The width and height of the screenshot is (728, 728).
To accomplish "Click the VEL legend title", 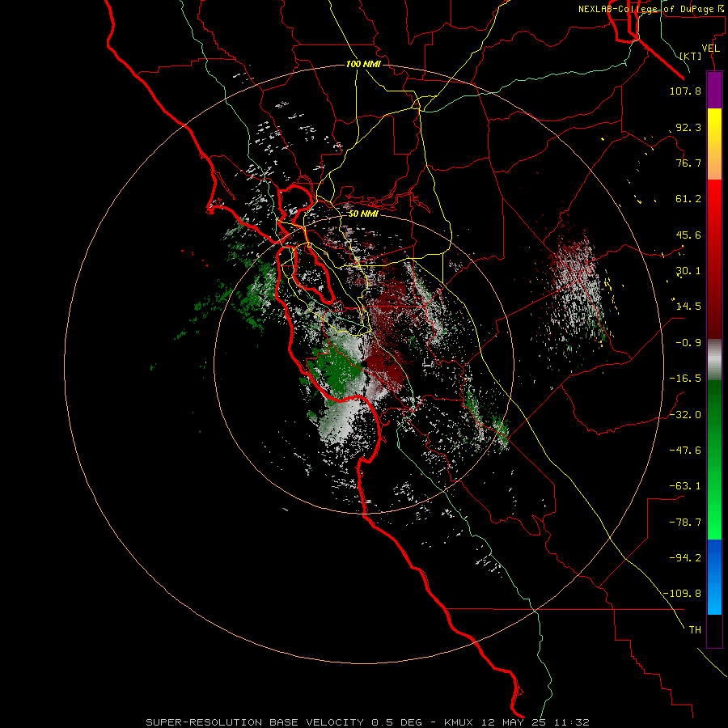I will [x=710, y=49].
